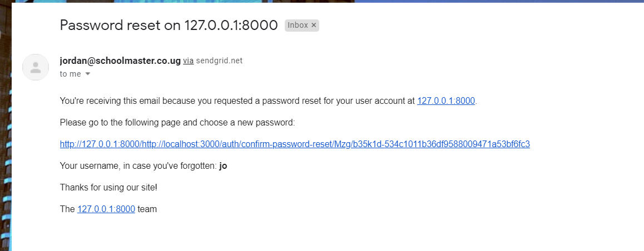Click the "via" link beside the sender

[x=189, y=61]
